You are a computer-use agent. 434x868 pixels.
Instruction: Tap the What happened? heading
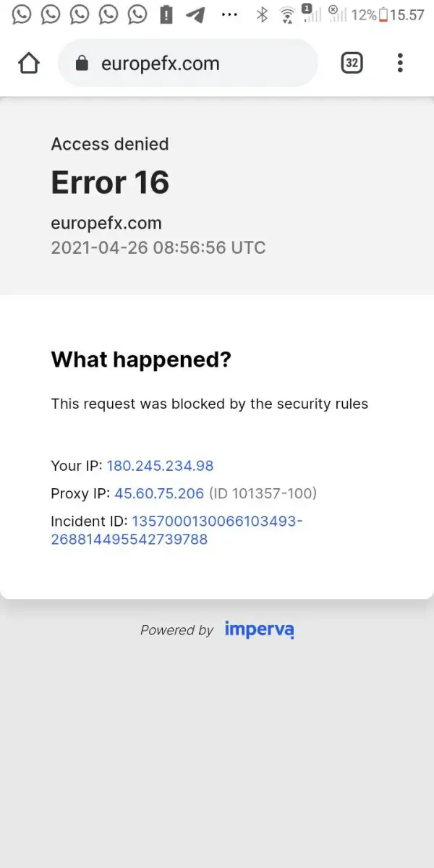[x=141, y=359]
